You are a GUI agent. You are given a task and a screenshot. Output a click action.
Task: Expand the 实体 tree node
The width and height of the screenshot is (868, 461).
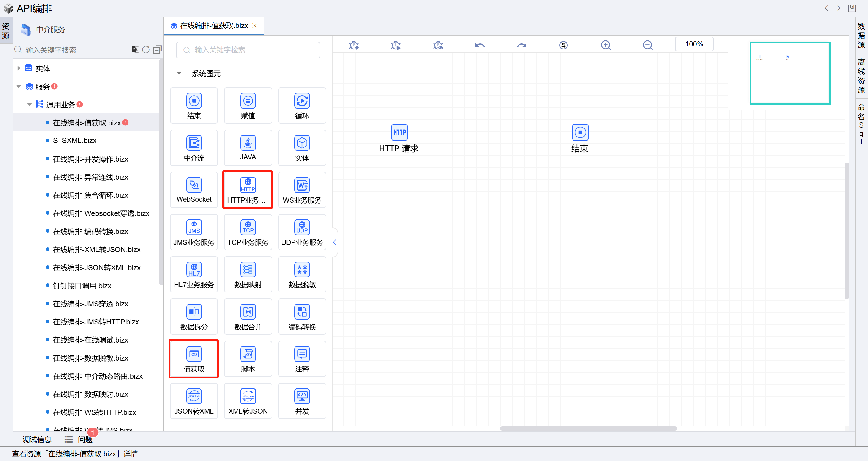[x=19, y=68]
